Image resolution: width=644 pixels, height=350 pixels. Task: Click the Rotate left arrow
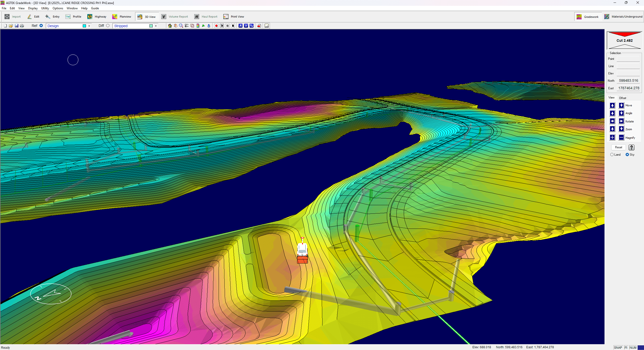tap(612, 121)
